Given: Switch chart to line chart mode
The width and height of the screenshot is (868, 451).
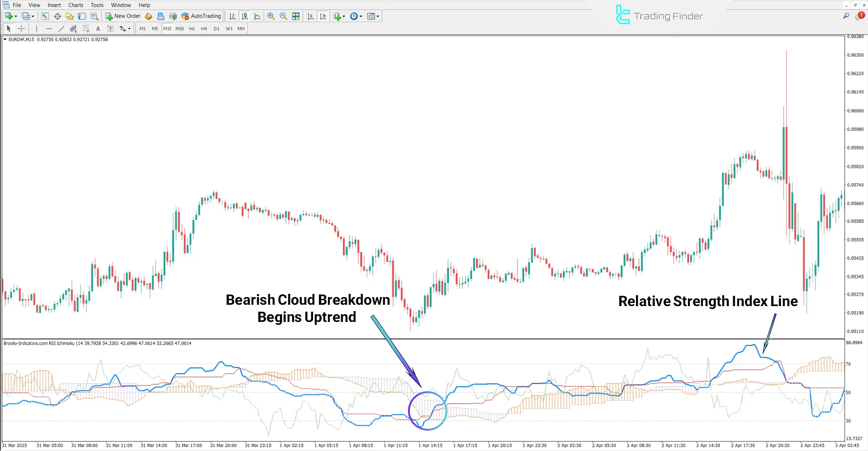Looking at the screenshot, I should point(256,16).
